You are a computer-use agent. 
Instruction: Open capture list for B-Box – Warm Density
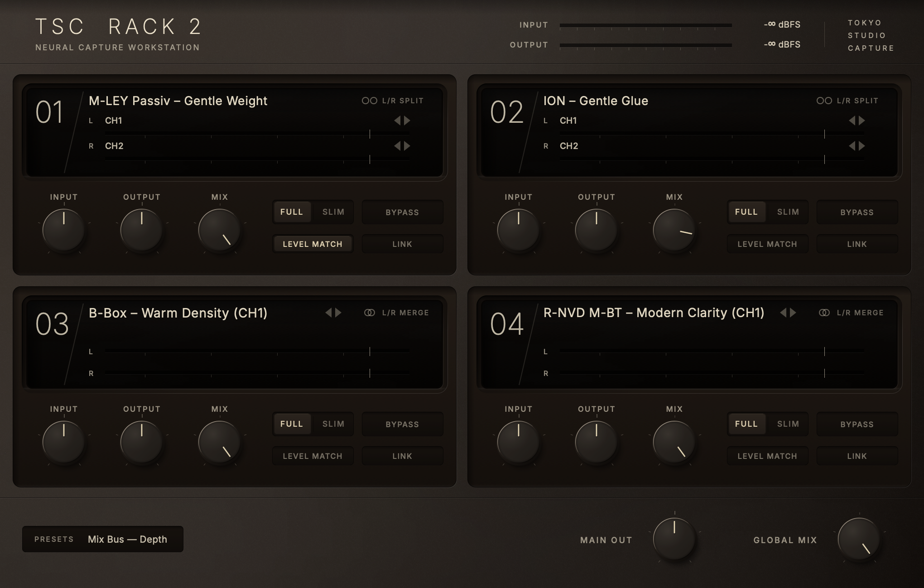coord(178,313)
